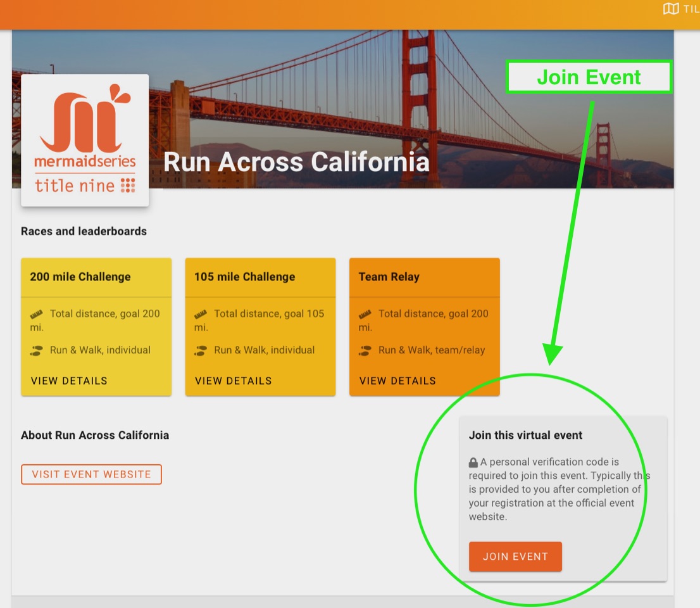Open the VISIT EVENT WEBSITE link
700x608 pixels.
coord(92,474)
